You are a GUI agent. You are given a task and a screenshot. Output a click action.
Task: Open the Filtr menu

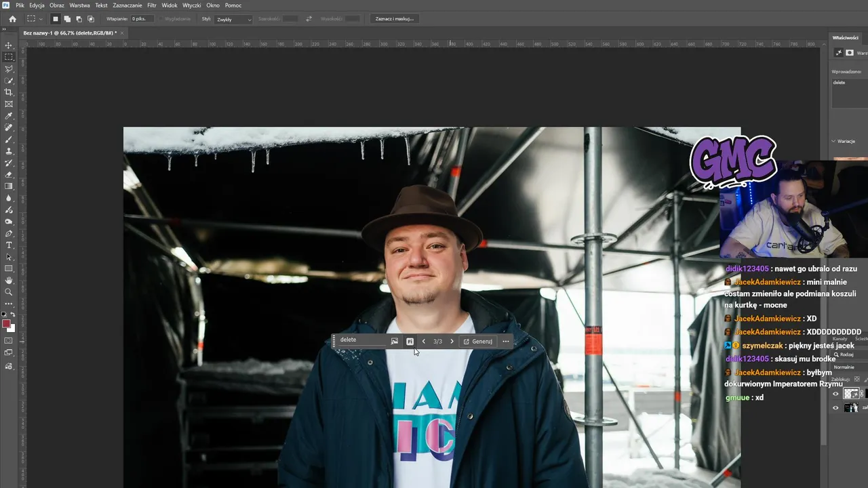pos(152,5)
